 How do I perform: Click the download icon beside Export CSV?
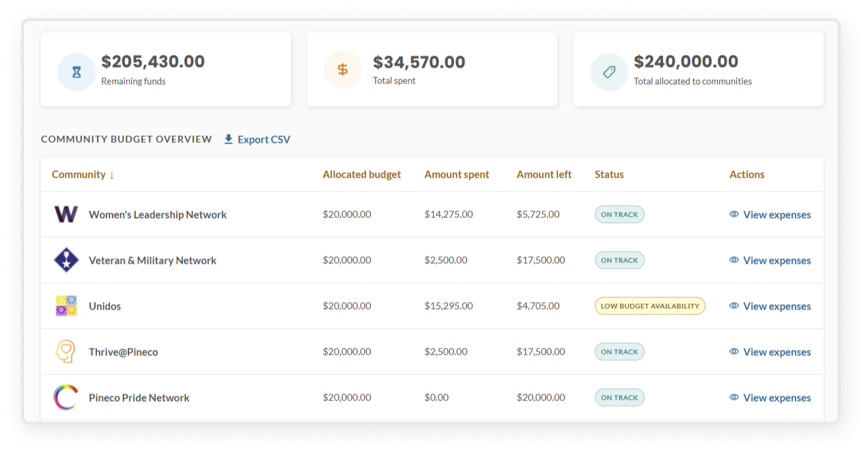point(229,139)
